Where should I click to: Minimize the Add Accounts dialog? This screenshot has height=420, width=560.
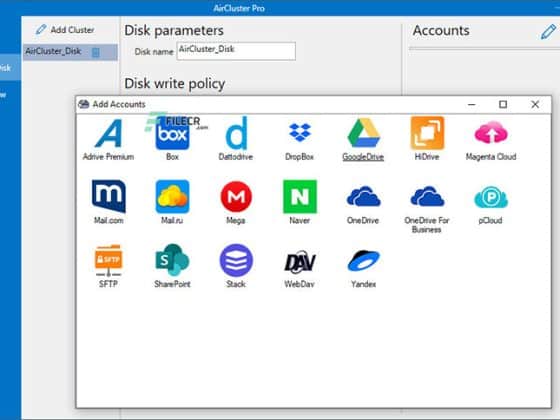(x=471, y=104)
